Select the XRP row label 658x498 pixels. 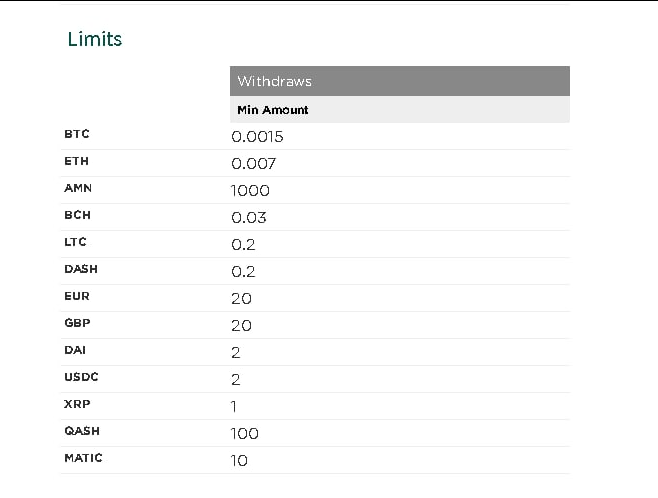pyautogui.click(x=77, y=404)
